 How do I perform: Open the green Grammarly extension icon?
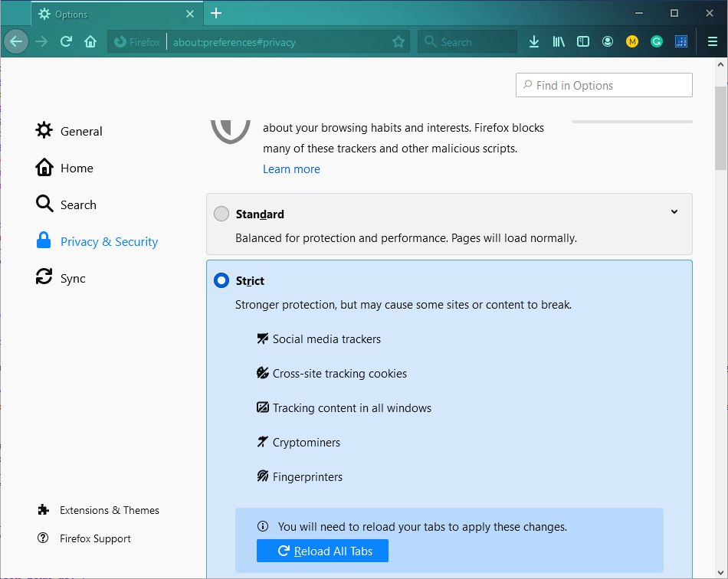tap(657, 42)
